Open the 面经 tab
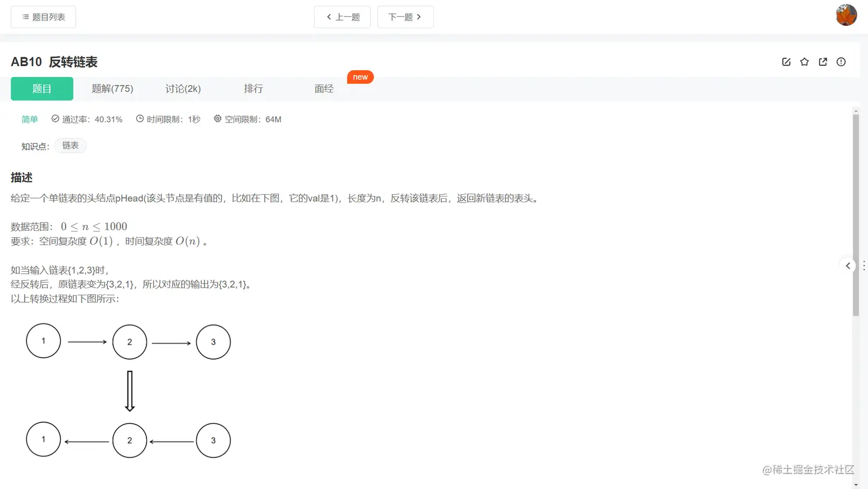This screenshot has height=489, width=868. click(324, 88)
